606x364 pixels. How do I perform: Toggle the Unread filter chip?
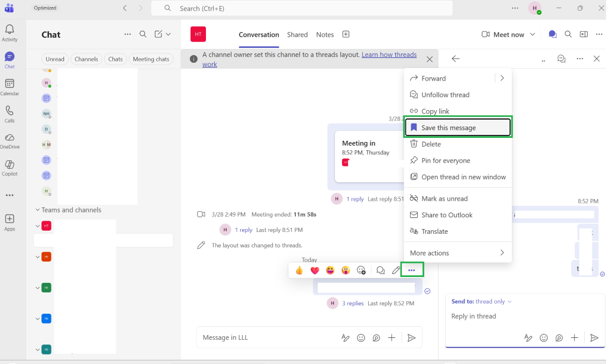point(55,59)
